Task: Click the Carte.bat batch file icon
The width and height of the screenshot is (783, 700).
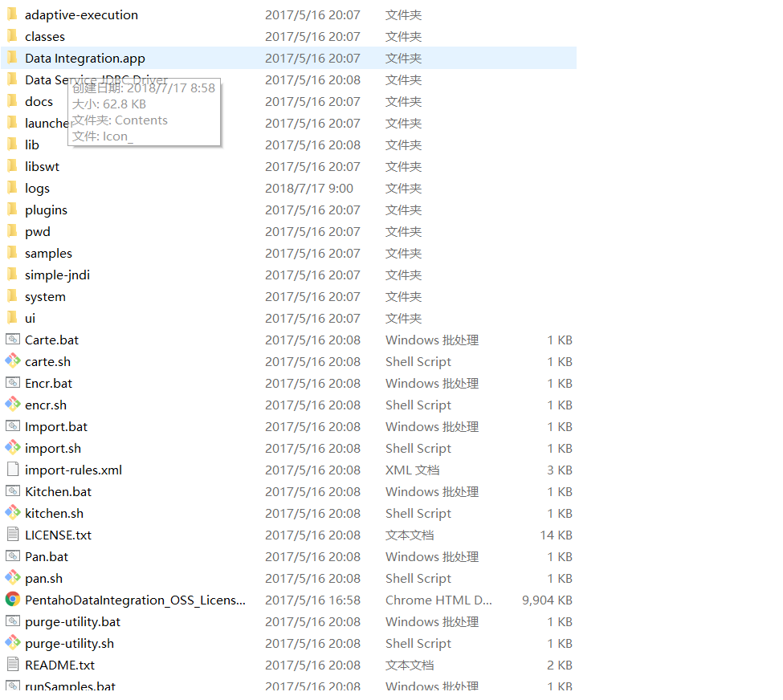Action: [13, 340]
